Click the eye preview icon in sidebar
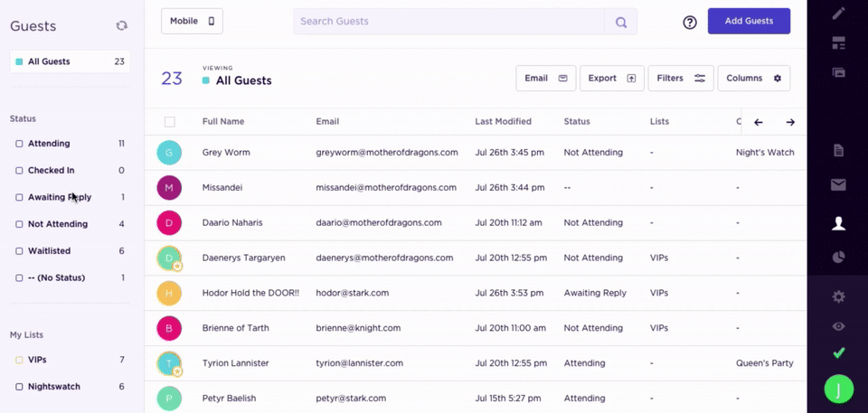Screen dimensions: 868x413 (838, 326)
